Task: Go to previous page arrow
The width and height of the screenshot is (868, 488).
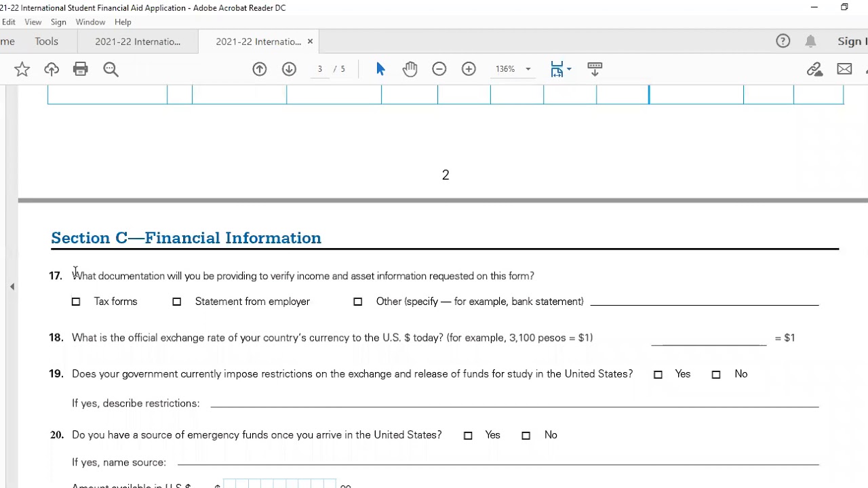Action: 260,69
